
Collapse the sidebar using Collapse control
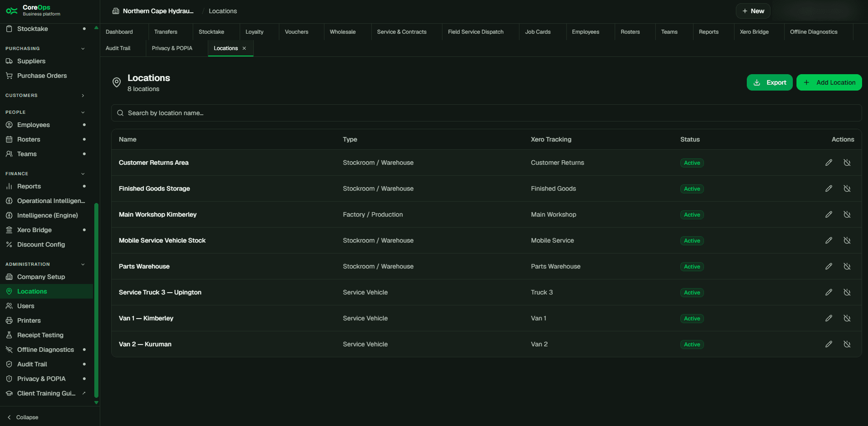click(x=23, y=417)
